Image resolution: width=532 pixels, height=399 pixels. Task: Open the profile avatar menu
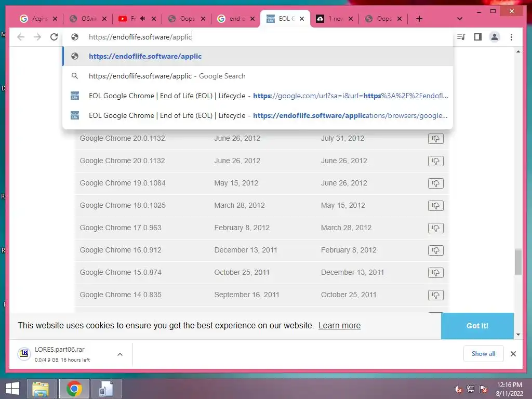coord(495,37)
